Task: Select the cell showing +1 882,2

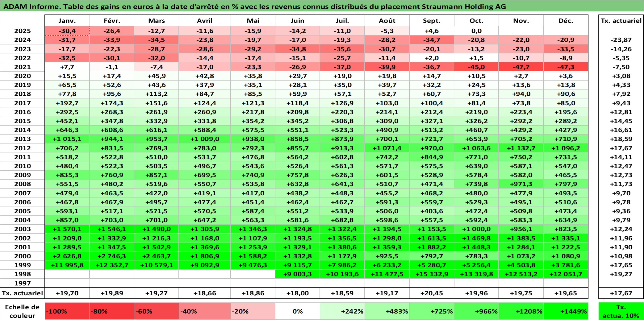Action: tap(432, 247)
